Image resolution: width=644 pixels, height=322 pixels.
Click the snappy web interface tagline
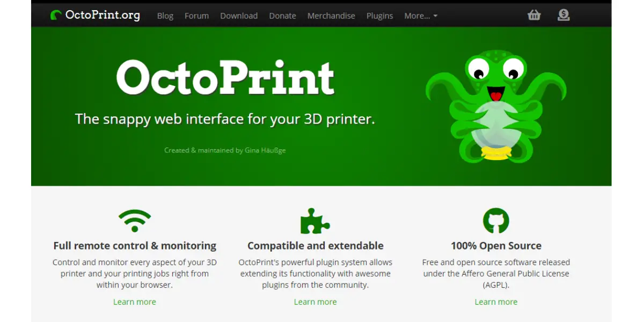point(225,119)
